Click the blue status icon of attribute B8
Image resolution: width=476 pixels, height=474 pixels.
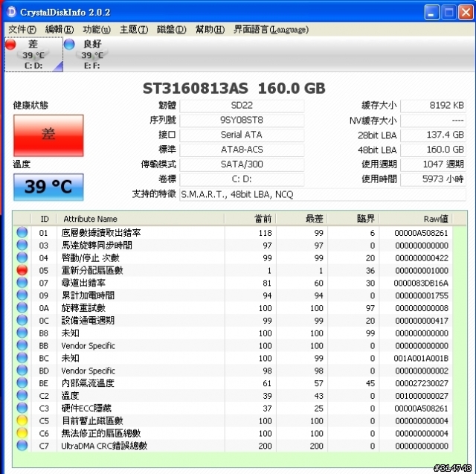(22, 333)
